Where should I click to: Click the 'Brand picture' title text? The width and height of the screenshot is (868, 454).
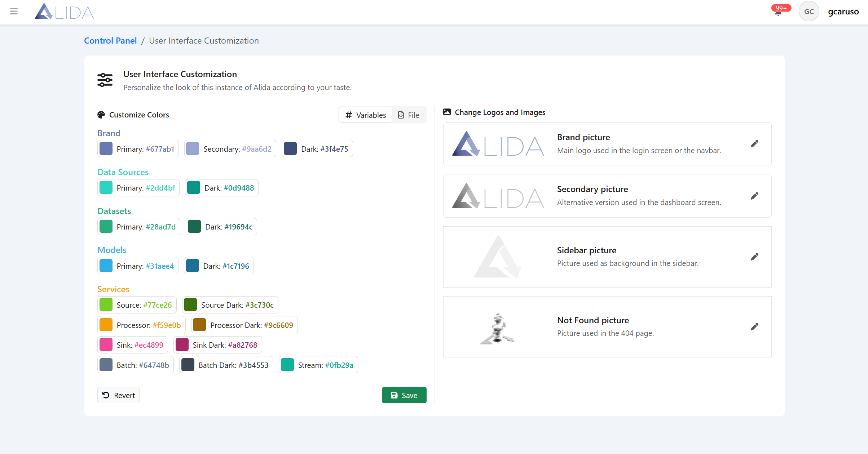[x=583, y=137]
